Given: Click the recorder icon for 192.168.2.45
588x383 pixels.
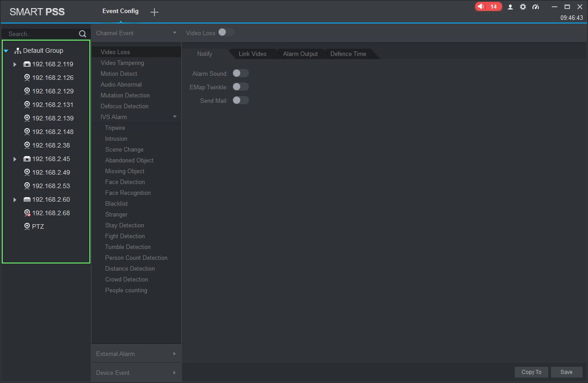Looking at the screenshot, I should tap(27, 159).
